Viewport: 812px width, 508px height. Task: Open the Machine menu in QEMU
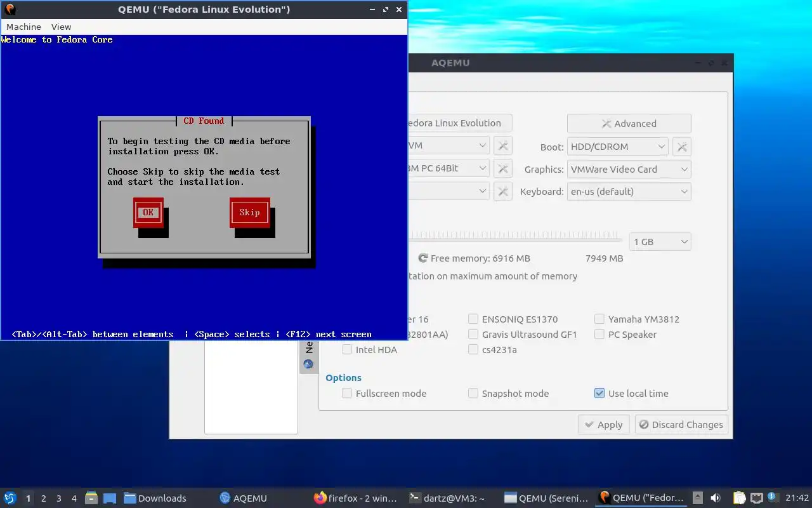23,27
